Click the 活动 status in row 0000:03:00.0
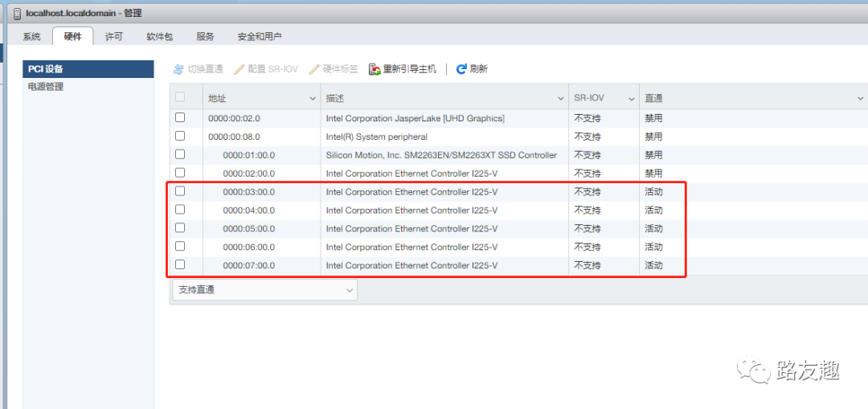 653,192
